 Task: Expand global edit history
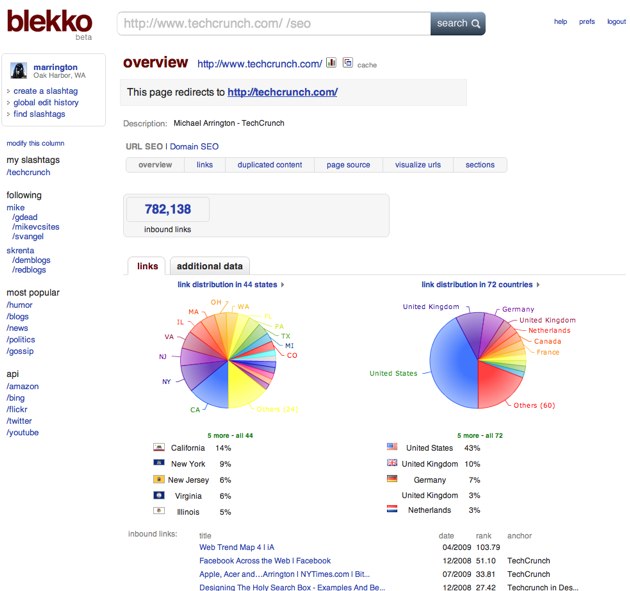(46, 102)
